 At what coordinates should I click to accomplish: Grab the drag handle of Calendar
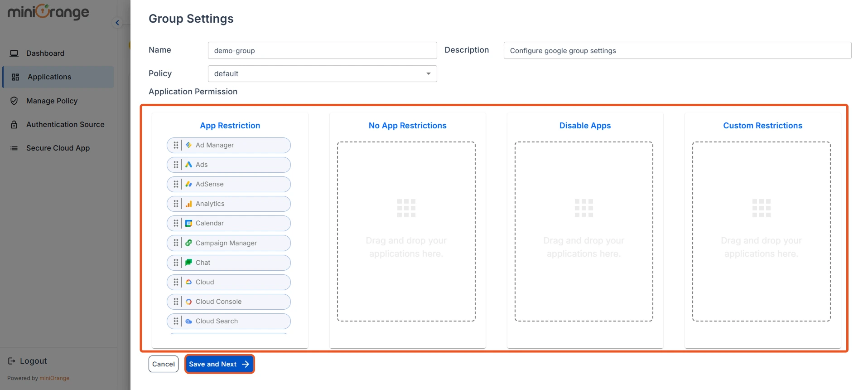pos(176,223)
